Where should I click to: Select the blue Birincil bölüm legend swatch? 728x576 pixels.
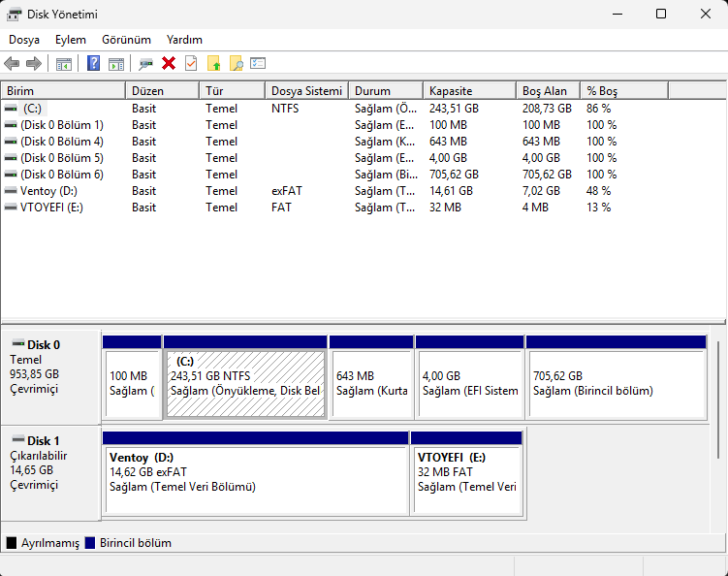[x=89, y=543]
